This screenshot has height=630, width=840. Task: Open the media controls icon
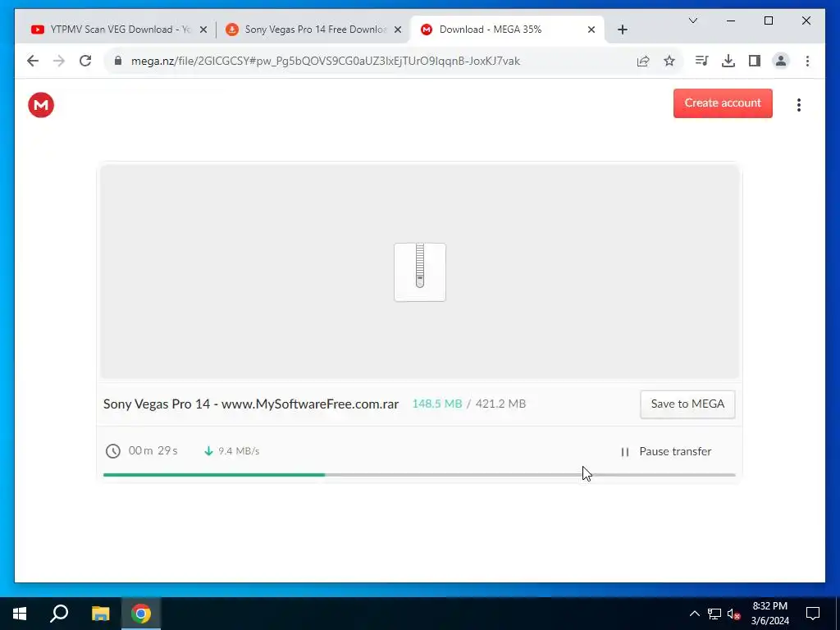coord(701,61)
